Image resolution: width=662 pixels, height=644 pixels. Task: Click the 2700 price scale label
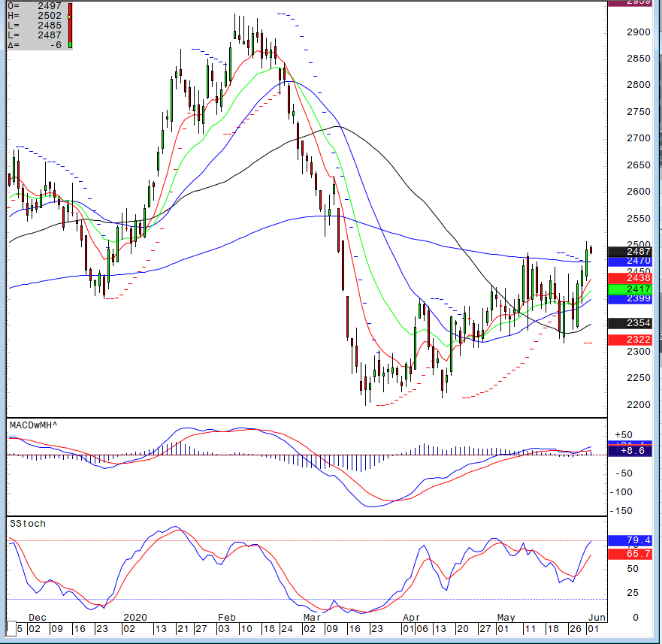pos(639,138)
